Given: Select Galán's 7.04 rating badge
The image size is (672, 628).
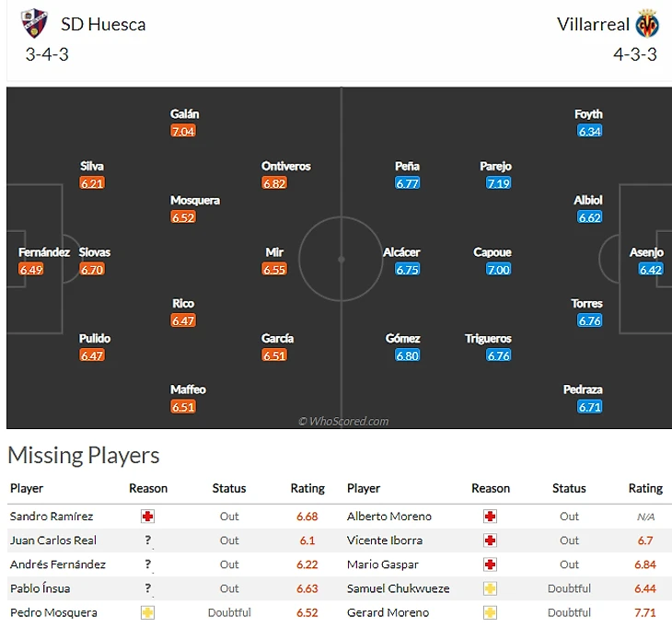Looking at the screenshot, I should tap(183, 132).
